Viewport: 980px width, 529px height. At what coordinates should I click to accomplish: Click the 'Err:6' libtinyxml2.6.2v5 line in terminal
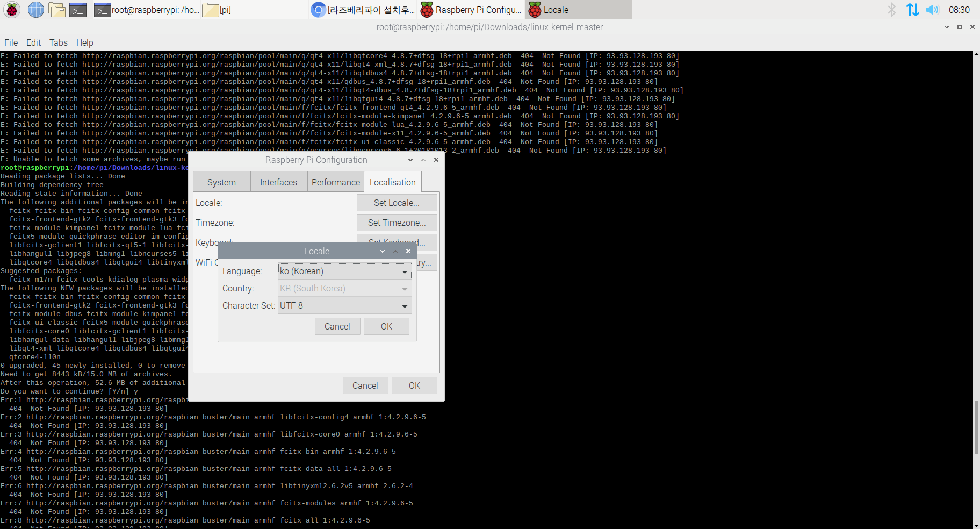pos(207,486)
